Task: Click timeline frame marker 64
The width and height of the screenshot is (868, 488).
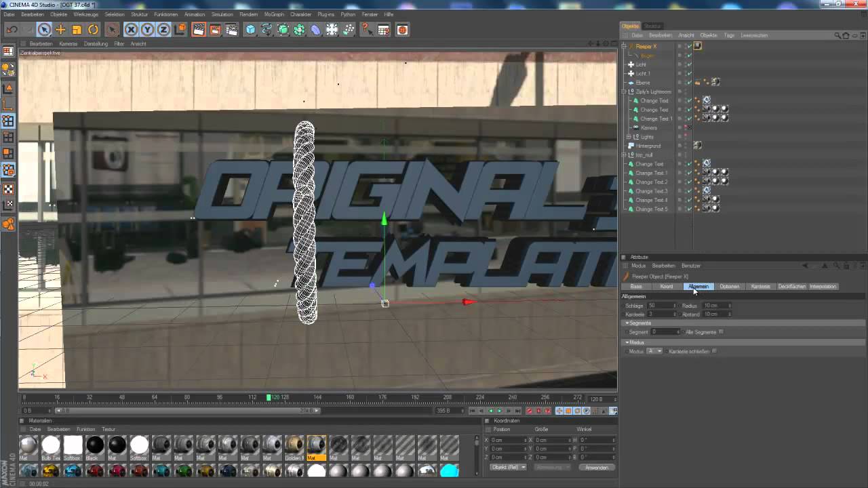Action: (155, 397)
